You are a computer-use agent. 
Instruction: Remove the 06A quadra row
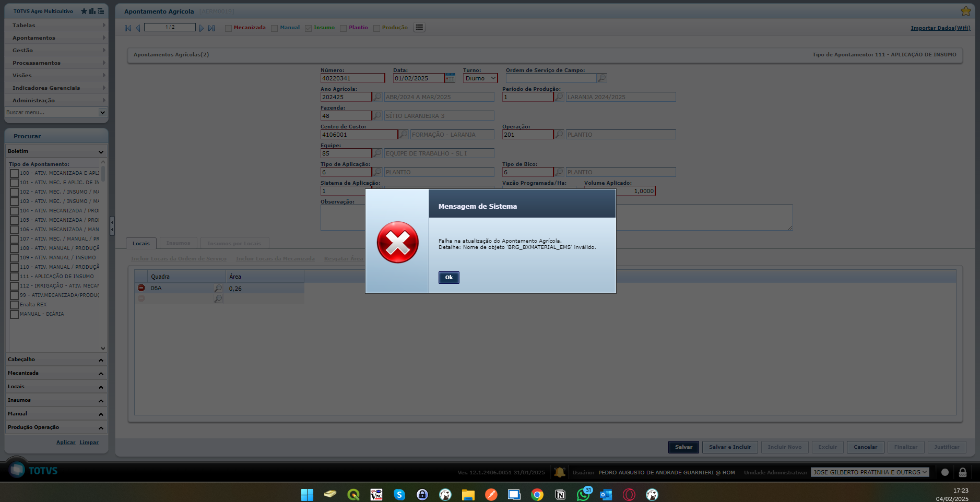pos(141,288)
